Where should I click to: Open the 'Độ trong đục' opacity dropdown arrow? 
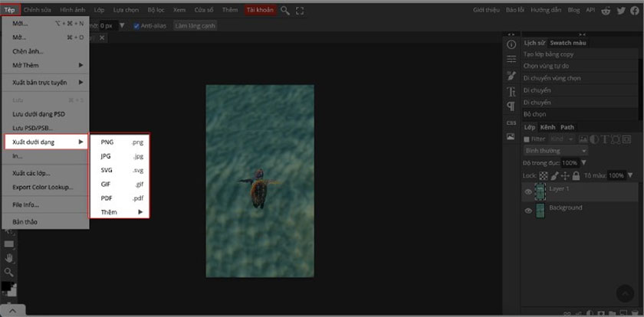click(583, 163)
